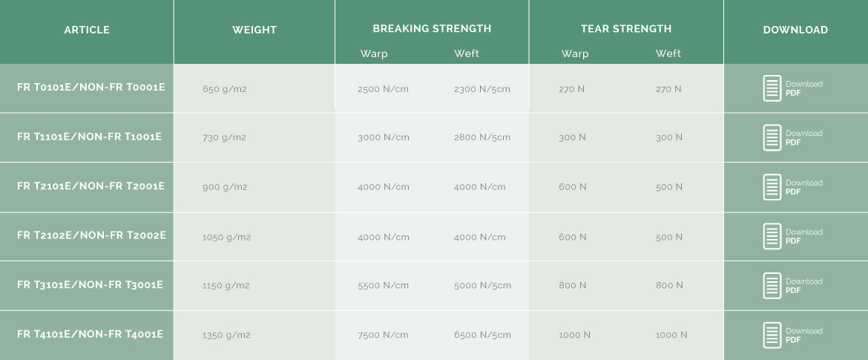868x360 pixels.
Task: Click the ARTICLE column header
Action: (87, 30)
